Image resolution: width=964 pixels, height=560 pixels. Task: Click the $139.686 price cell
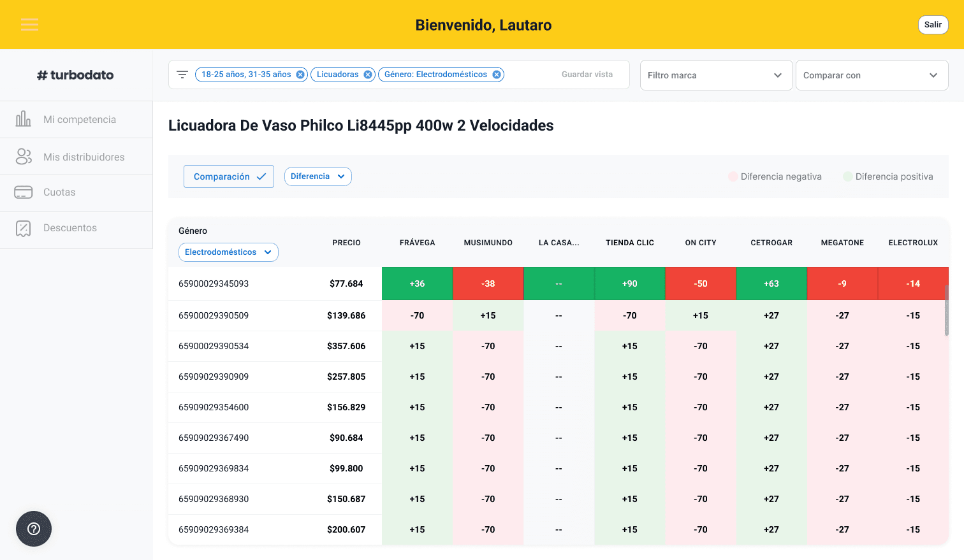pos(346,315)
